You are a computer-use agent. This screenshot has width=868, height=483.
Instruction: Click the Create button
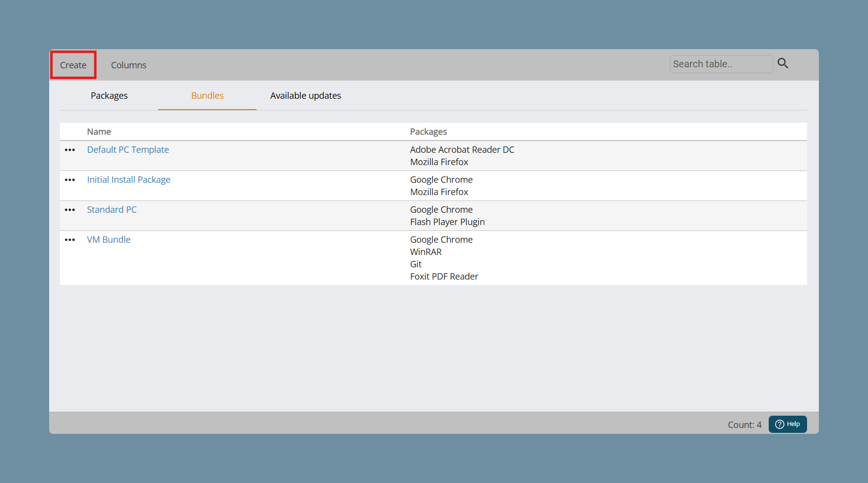coord(73,65)
